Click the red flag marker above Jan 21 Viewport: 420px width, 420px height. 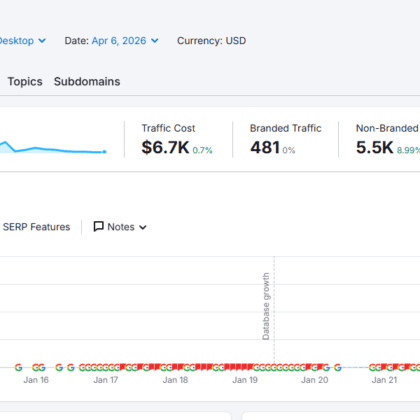click(384, 367)
